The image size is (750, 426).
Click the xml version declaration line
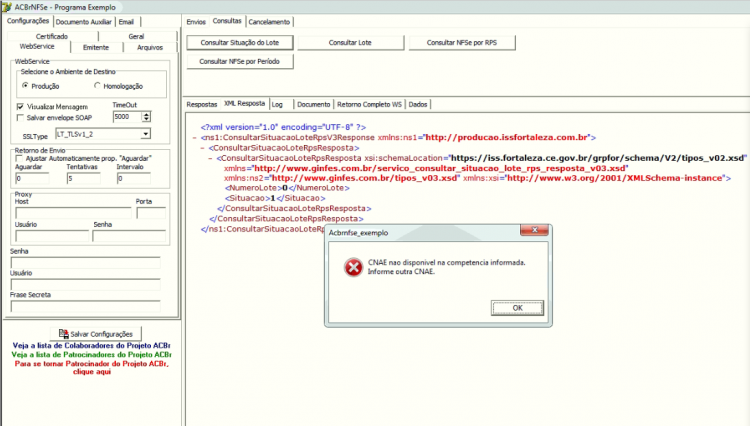(283, 127)
